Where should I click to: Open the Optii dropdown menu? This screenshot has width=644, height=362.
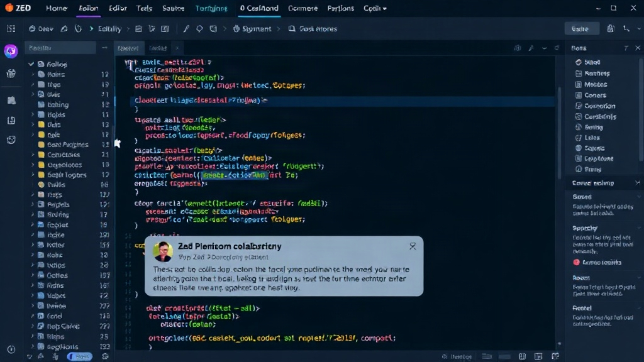coord(375,8)
